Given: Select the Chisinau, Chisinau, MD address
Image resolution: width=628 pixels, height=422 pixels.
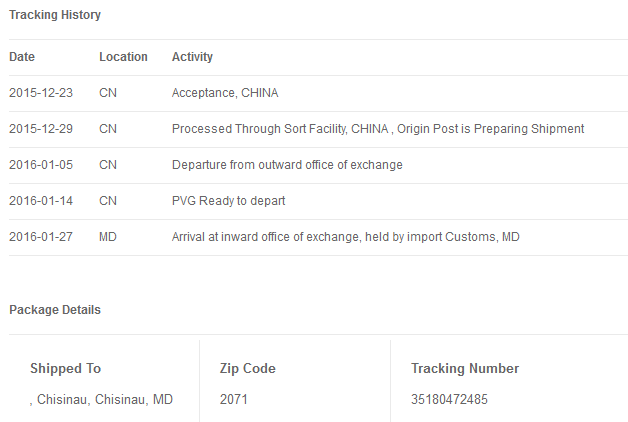Looking at the screenshot, I should 101,400.
